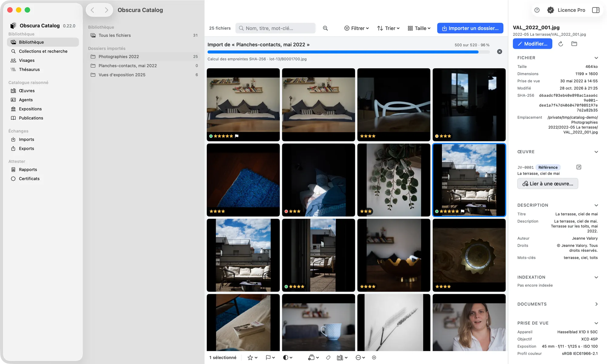Click the import progress bar
The width and height of the screenshot is (607, 364).
348,52
